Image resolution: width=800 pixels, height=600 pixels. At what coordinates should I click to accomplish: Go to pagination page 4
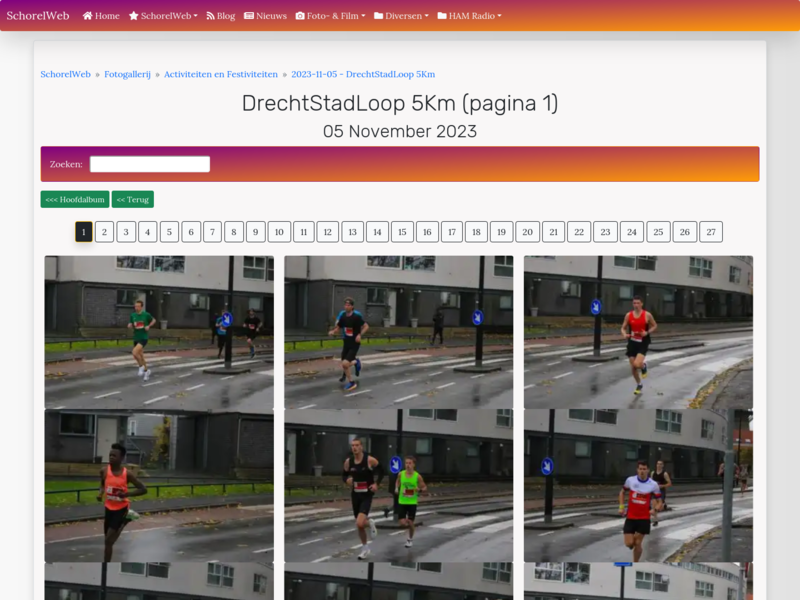(x=147, y=232)
